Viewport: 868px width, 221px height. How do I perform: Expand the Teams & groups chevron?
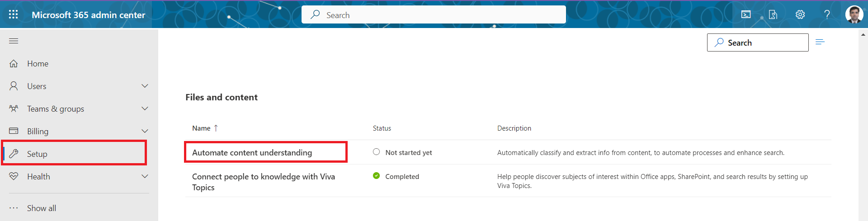coord(145,108)
